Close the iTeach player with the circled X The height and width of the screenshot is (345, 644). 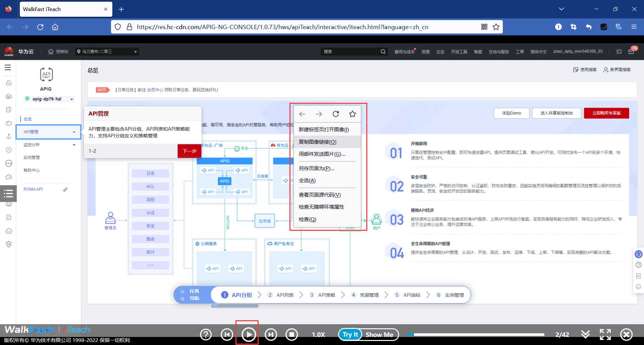pos(626,334)
